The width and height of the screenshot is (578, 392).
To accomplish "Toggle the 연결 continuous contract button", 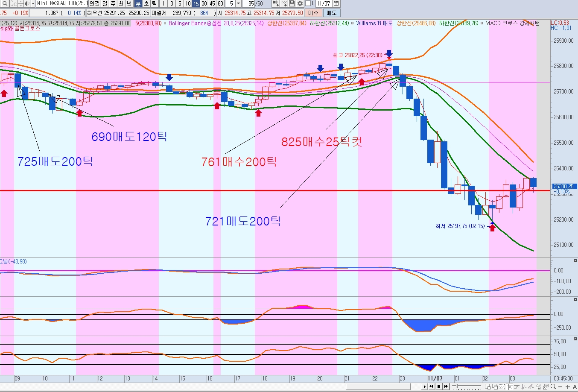I will 94,3.
